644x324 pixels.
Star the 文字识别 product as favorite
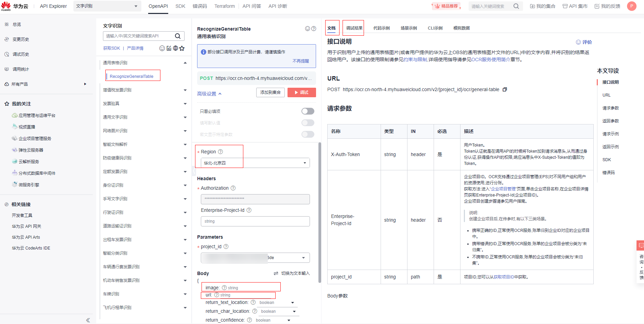(182, 48)
